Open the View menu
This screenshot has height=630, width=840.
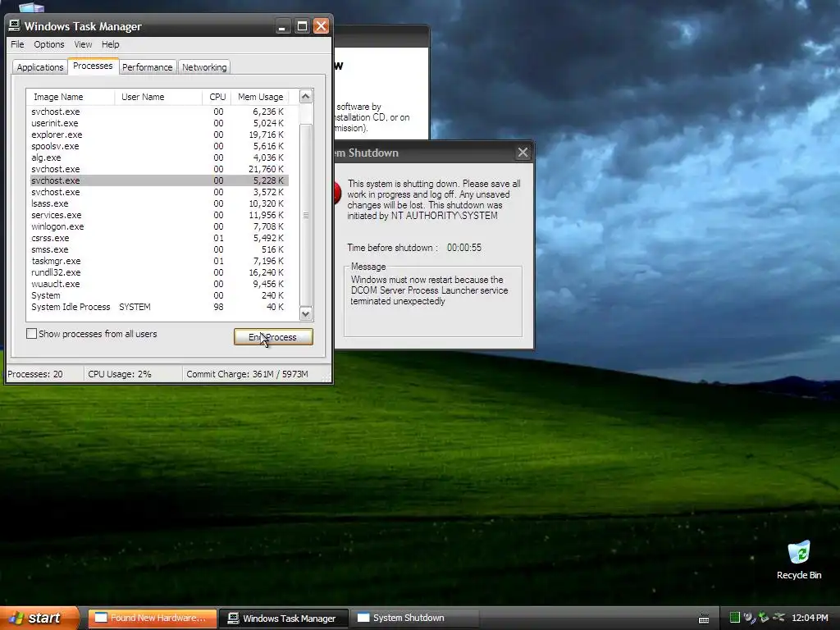click(x=83, y=44)
